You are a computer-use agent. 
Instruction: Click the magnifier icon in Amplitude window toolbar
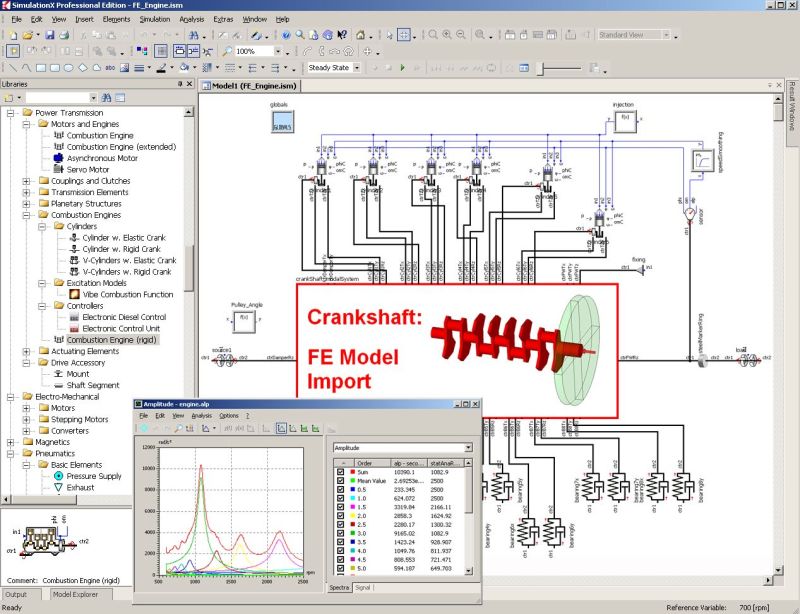pos(179,429)
